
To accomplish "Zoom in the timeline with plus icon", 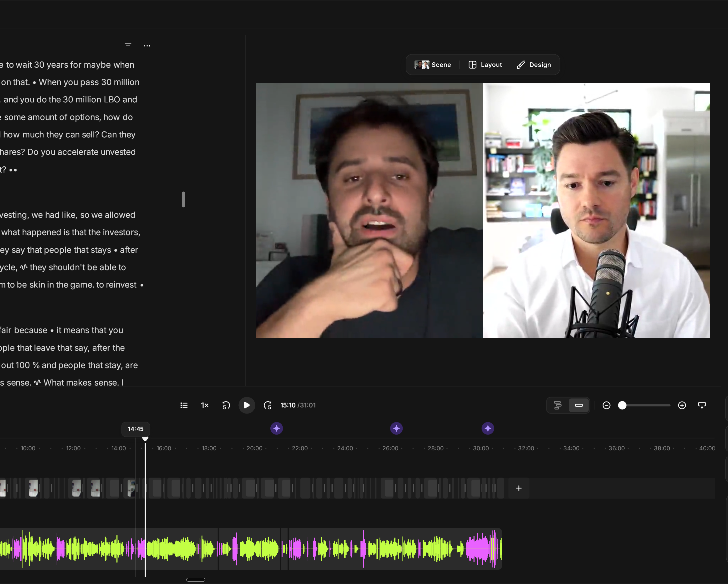I will (682, 405).
